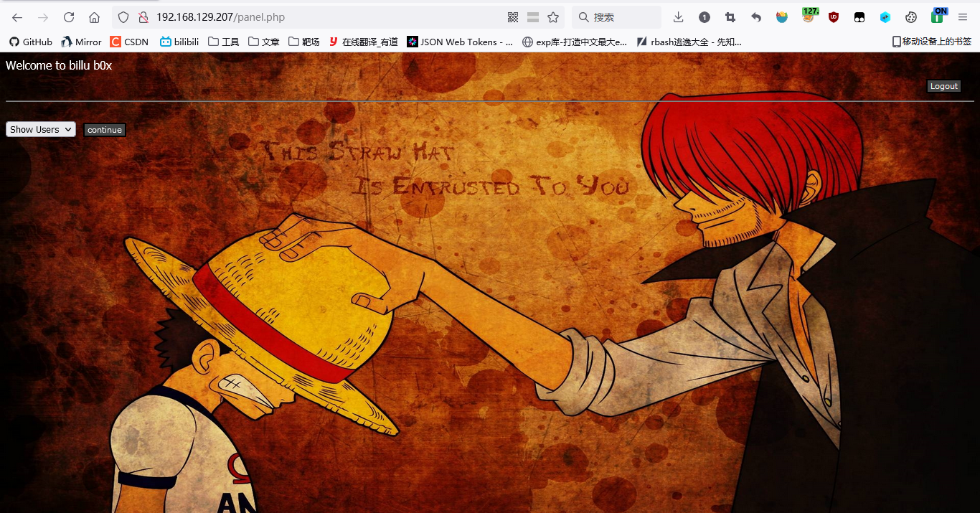This screenshot has height=513, width=980.
Task: Click the green extension with ON badge
Action: click(x=938, y=16)
